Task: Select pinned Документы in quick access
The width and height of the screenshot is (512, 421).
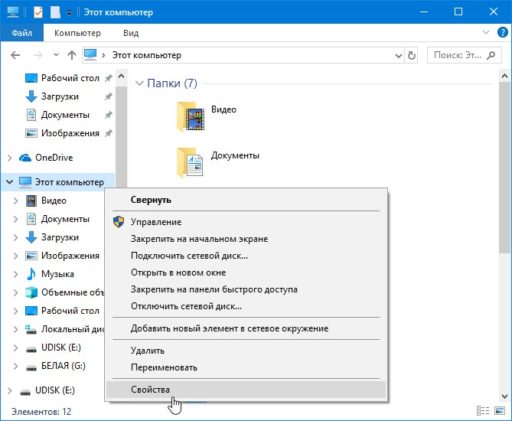Action: pyautogui.click(x=65, y=115)
